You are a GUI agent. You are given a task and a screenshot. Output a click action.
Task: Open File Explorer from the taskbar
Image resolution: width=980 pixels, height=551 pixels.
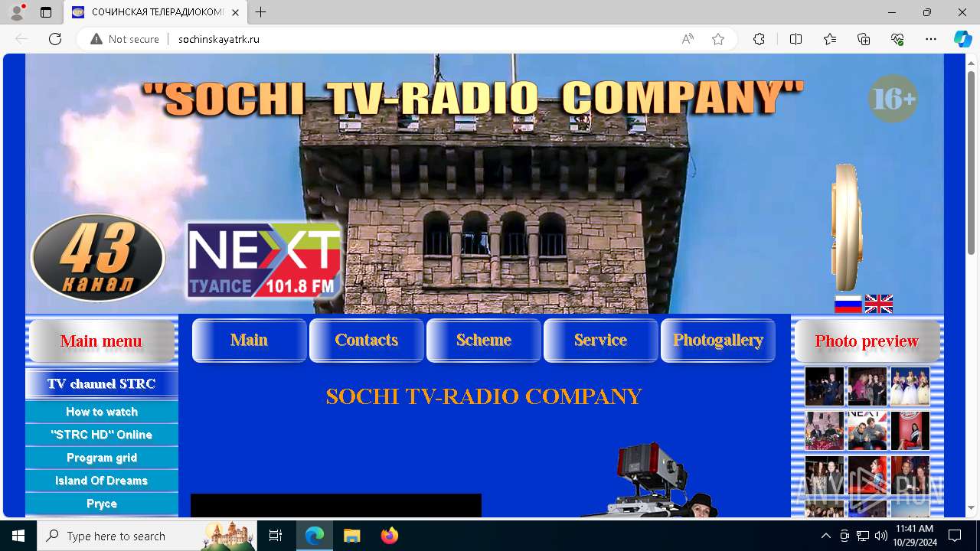351,536
